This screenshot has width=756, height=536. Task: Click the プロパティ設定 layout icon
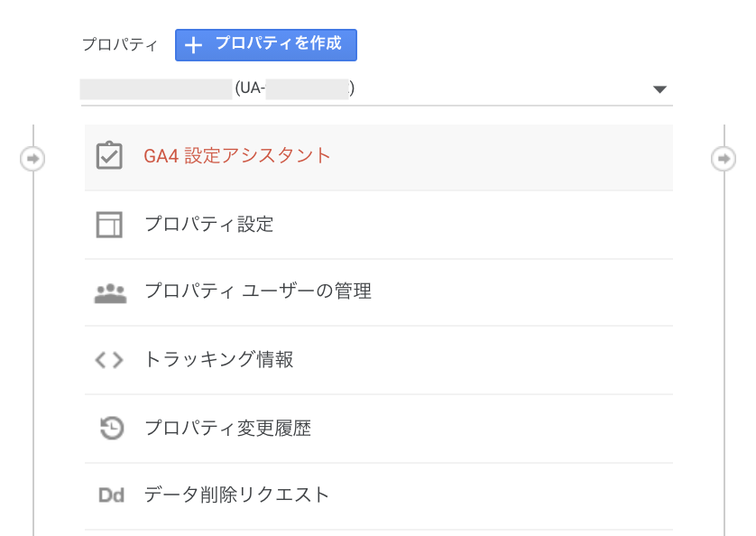click(109, 225)
